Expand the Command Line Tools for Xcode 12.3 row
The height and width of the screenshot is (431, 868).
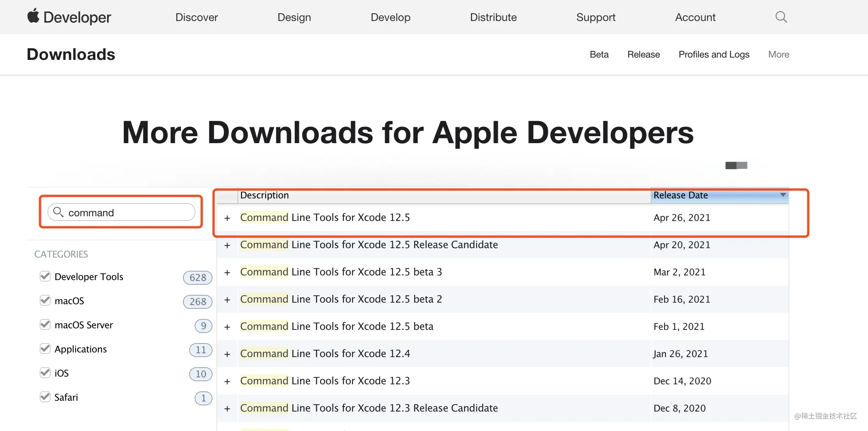pos(227,382)
